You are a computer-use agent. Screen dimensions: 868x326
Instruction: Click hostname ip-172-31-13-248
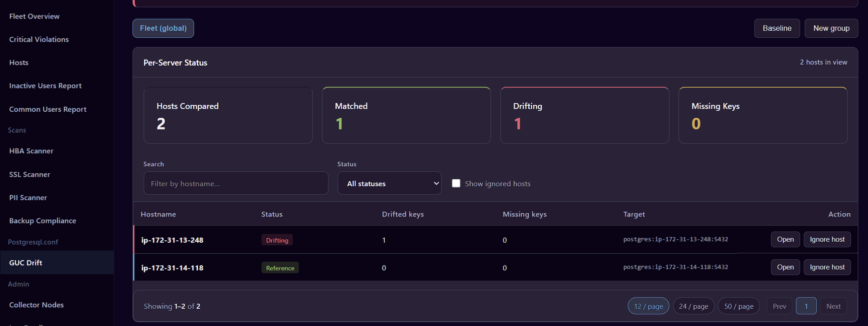click(172, 240)
